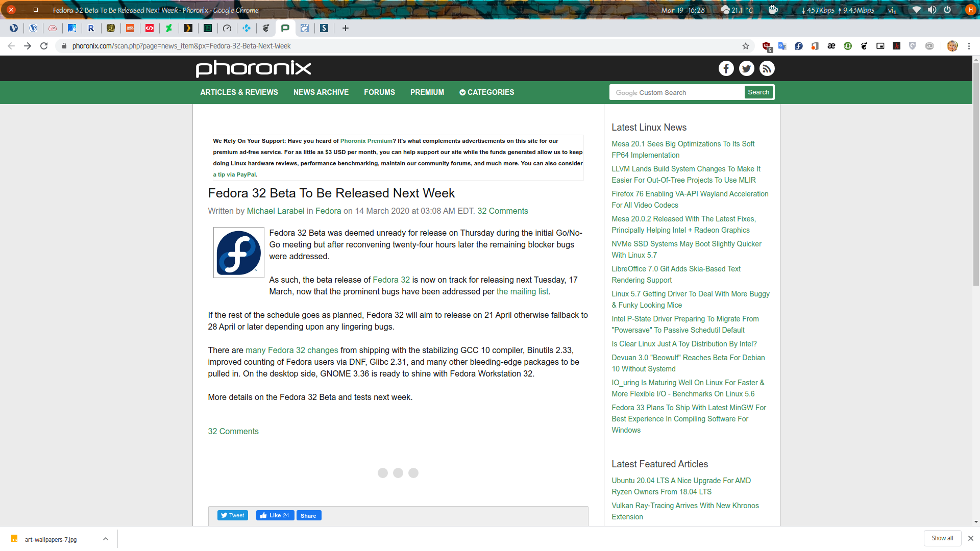Open a new browser tab
Screen dimensions: 980x551
click(346, 28)
